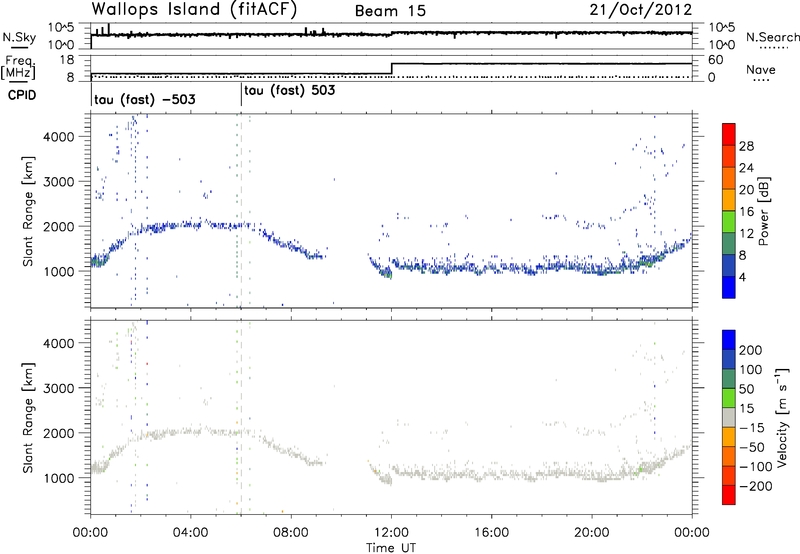Click the frequency step-up line at 12:00
This screenshot has height=554, width=800.
pyautogui.click(x=391, y=68)
